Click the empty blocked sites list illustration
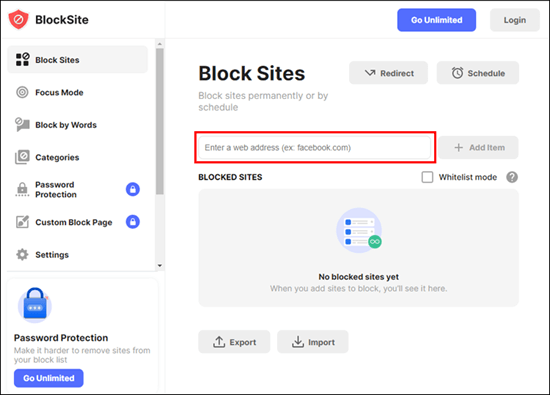The height and width of the screenshot is (395, 550). [359, 230]
